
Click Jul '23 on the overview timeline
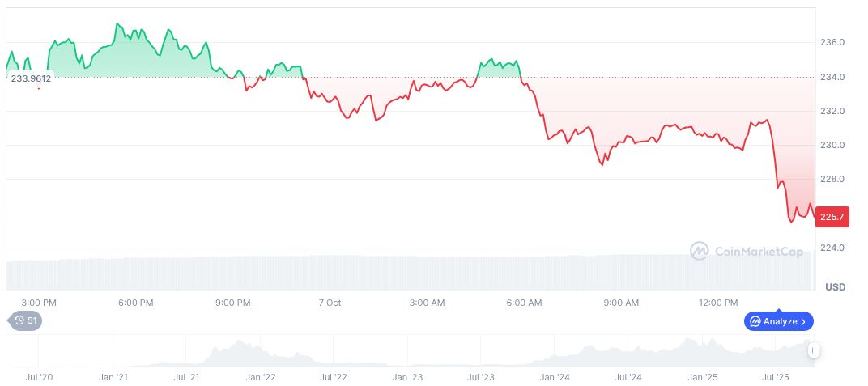coord(482,377)
